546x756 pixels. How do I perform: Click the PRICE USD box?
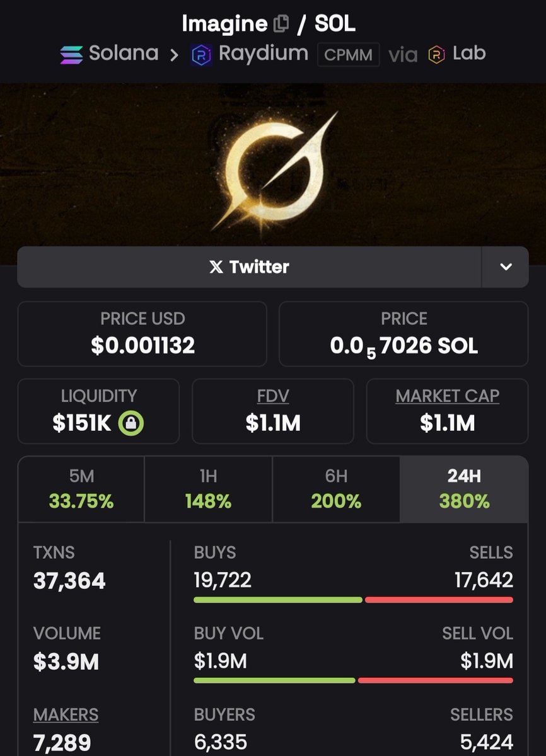[x=142, y=334]
